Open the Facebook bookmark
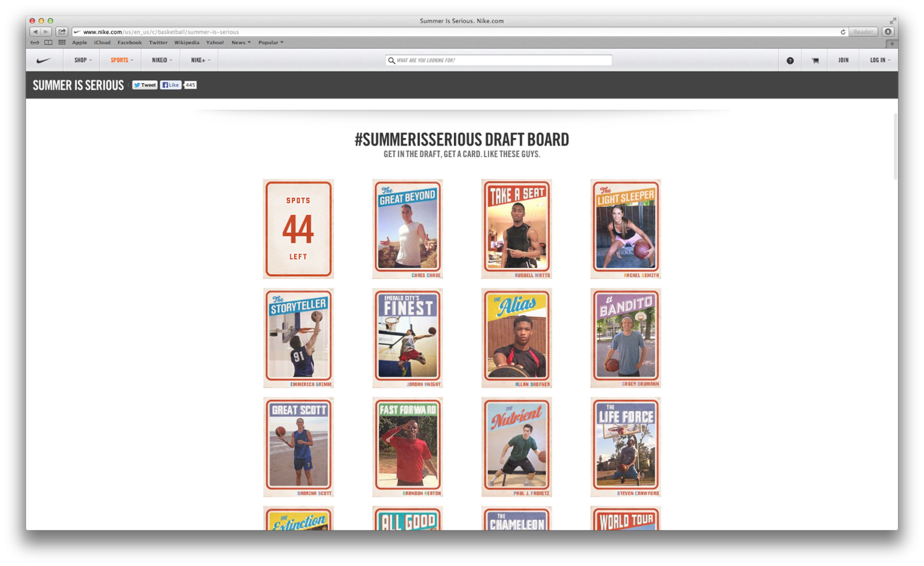The image size is (924, 566). 129,42
